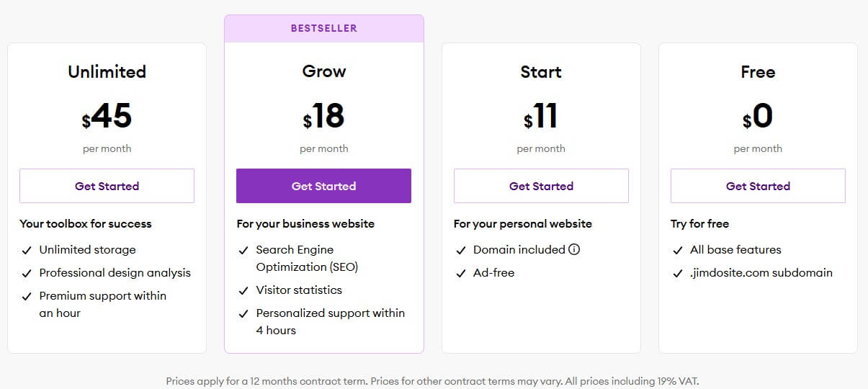Image resolution: width=868 pixels, height=389 pixels.
Task: Click checkmark next to Professional design analysis
Action: [x=27, y=274]
